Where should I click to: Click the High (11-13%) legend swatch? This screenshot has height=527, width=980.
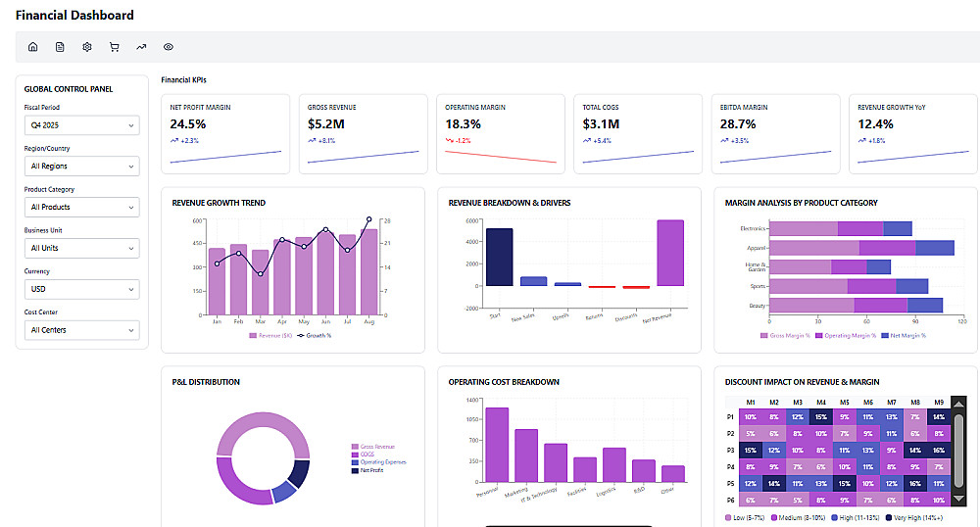point(834,517)
